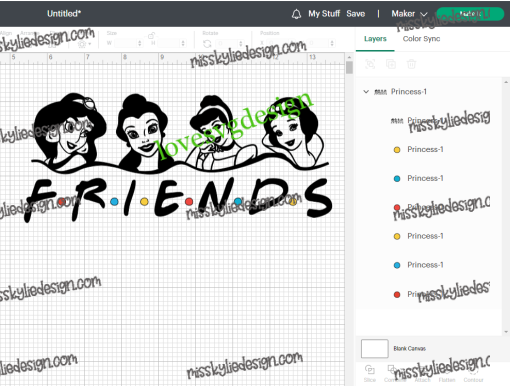
Task: Click the Slice tool icon
Action: point(369,370)
